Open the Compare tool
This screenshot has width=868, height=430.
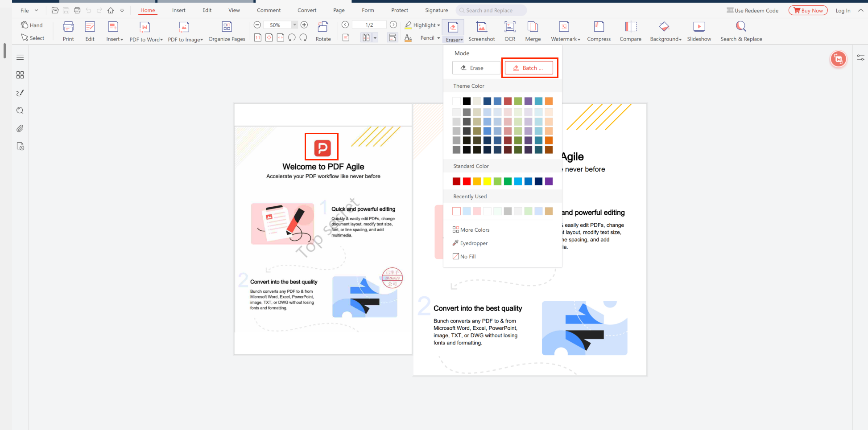click(x=631, y=31)
